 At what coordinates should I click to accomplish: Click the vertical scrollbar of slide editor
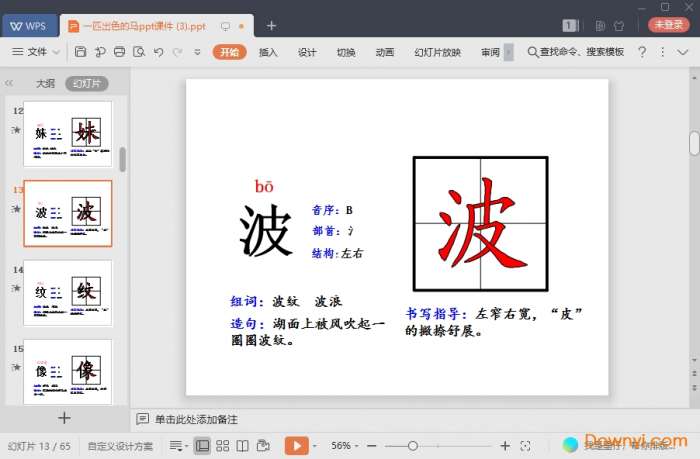[694, 144]
